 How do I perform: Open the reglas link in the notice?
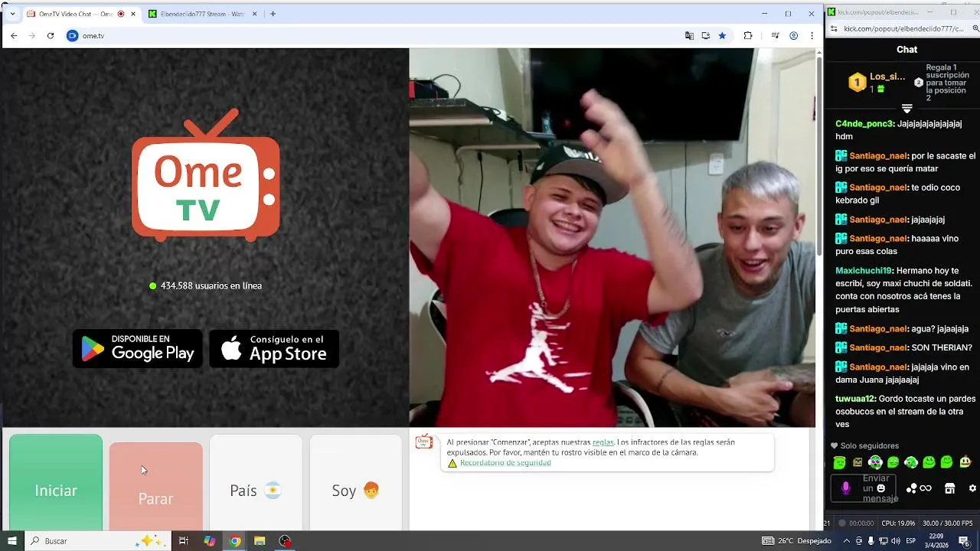tap(603, 442)
